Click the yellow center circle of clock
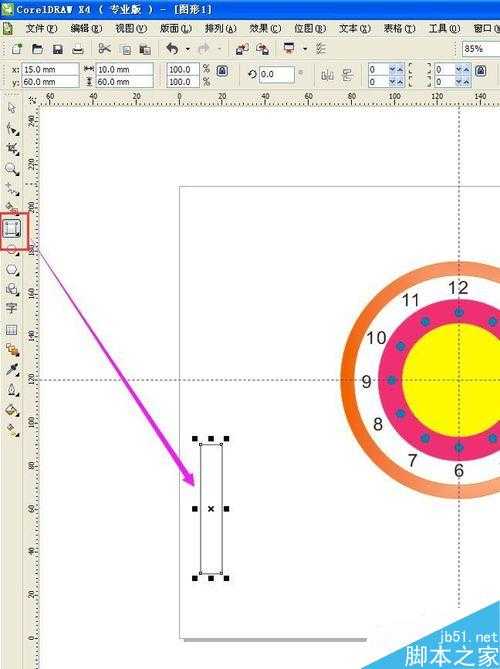This screenshot has height=669, width=500. (x=451, y=380)
